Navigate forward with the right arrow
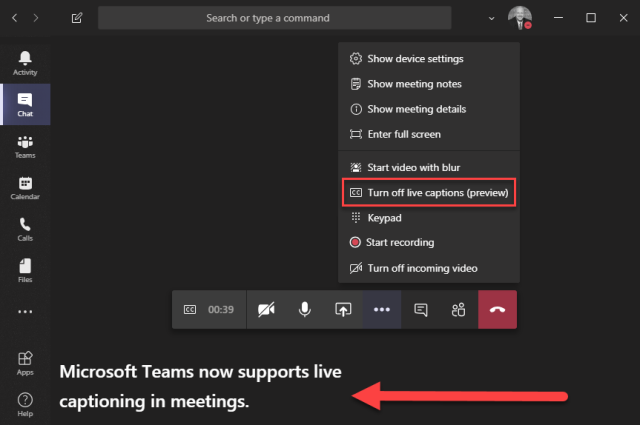Viewport: 640px width, 425px height. [36, 18]
